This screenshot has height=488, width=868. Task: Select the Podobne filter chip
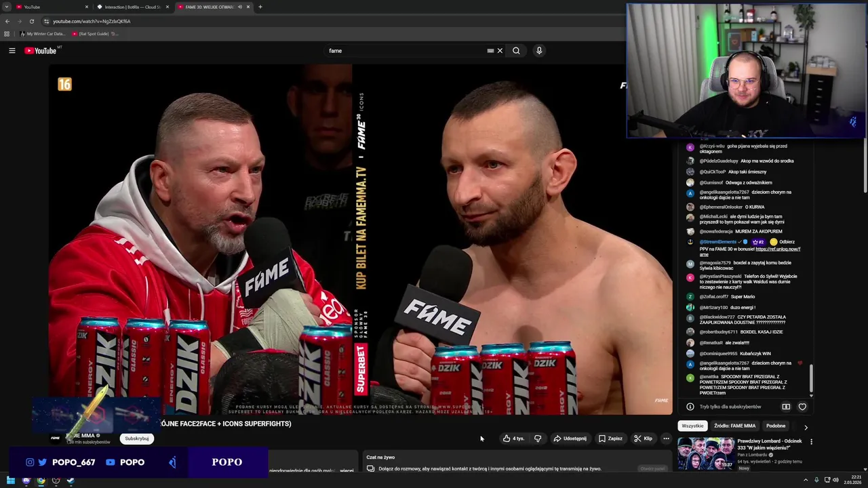775,426
